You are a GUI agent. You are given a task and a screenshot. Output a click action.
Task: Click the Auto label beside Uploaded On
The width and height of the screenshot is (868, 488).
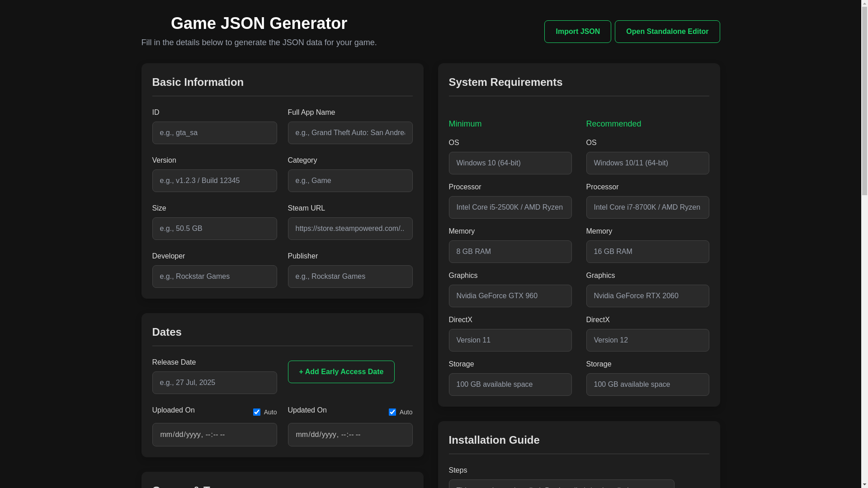tap(270, 412)
